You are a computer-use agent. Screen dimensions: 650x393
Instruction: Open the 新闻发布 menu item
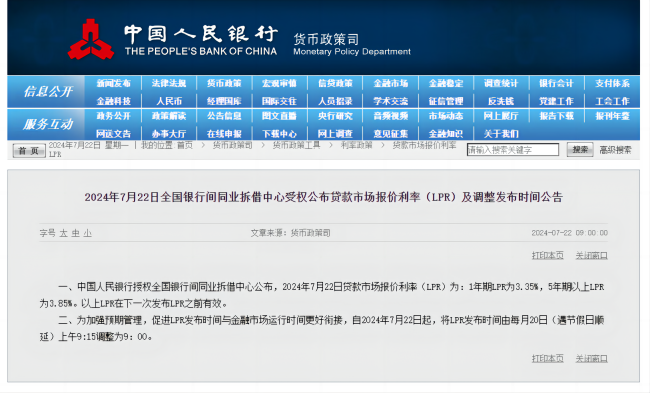click(x=114, y=83)
